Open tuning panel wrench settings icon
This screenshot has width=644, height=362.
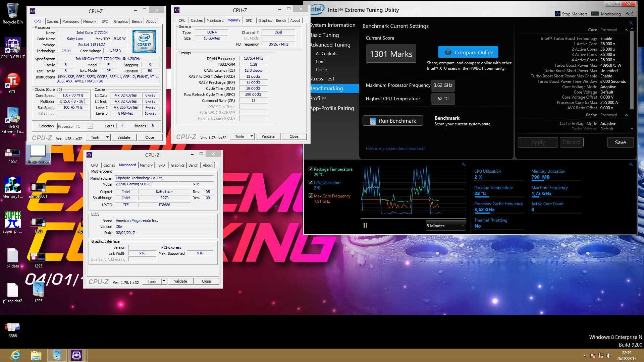pos(631,23)
